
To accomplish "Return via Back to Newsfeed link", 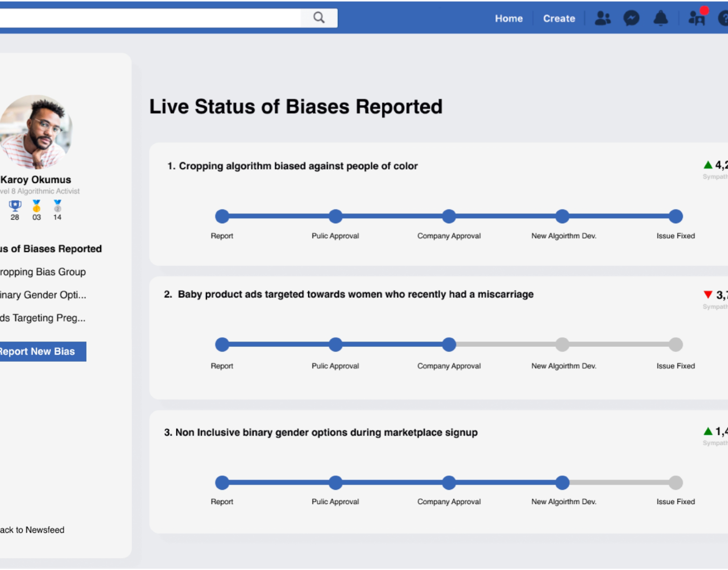I will point(32,530).
